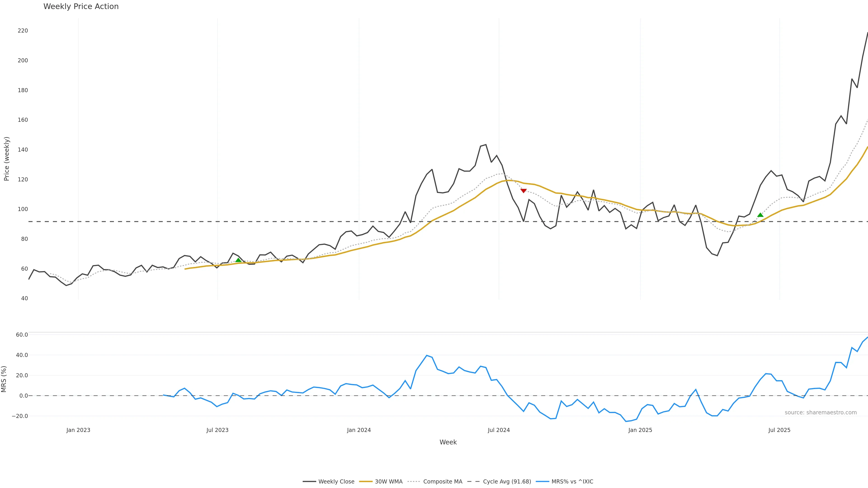Click the MRS (%) y-axis title

tap(4, 379)
